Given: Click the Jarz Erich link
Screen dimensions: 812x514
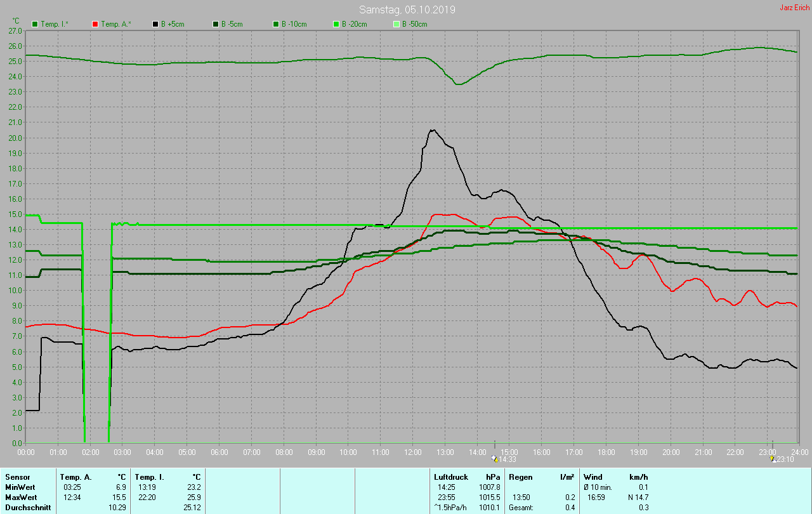Looking at the screenshot, I should (x=794, y=8).
